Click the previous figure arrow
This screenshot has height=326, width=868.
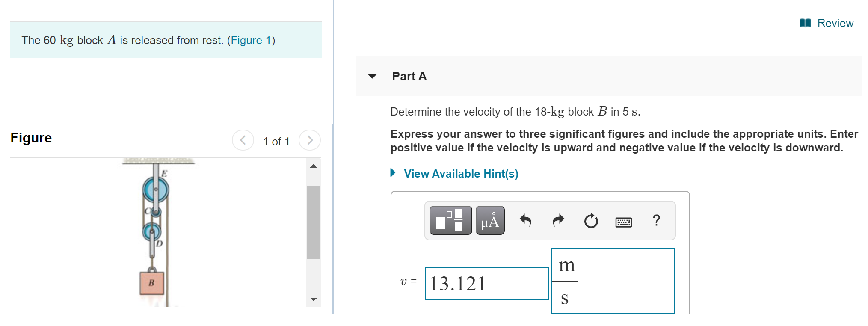tap(243, 140)
